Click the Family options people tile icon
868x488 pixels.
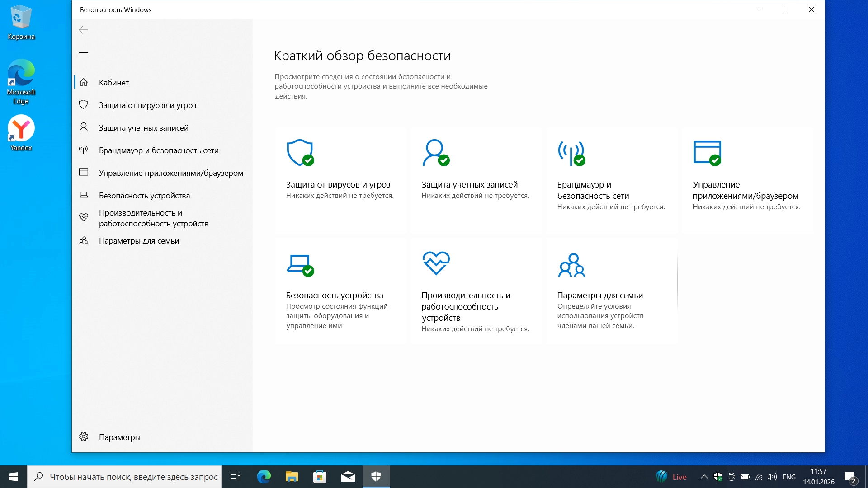click(x=571, y=265)
